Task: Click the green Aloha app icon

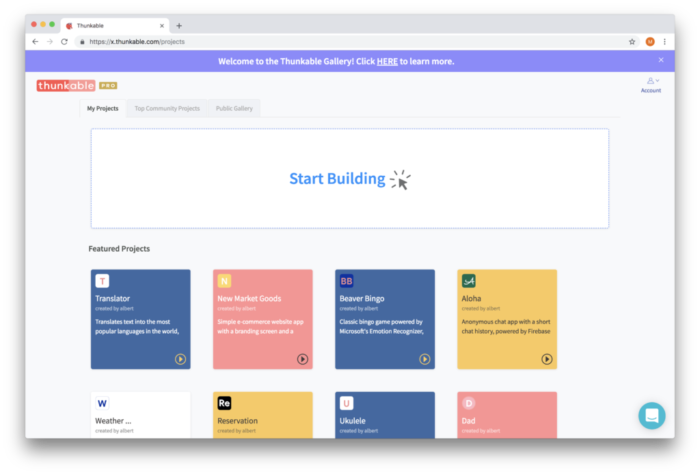Action: [x=469, y=281]
